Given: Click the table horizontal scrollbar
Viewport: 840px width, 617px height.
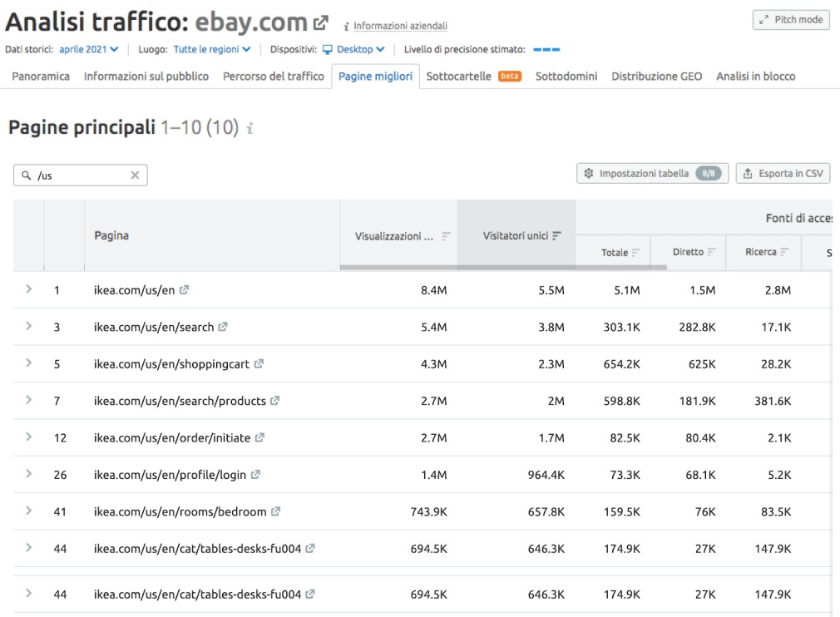Looking at the screenshot, I should point(503,267).
